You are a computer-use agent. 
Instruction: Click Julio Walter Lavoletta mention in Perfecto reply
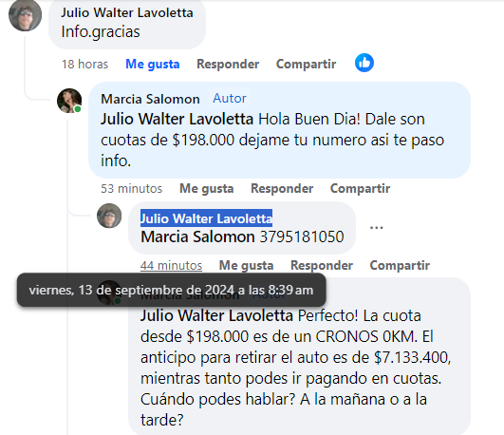point(216,315)
